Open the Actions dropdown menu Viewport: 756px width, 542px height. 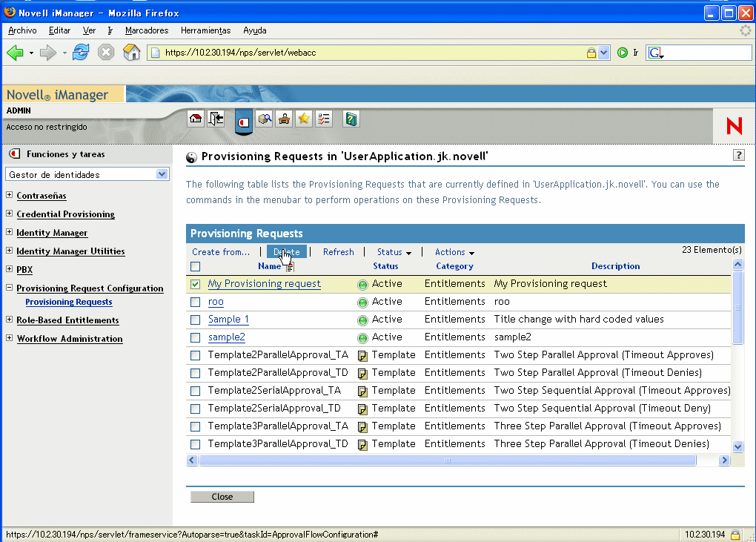[x=454, y=252]
